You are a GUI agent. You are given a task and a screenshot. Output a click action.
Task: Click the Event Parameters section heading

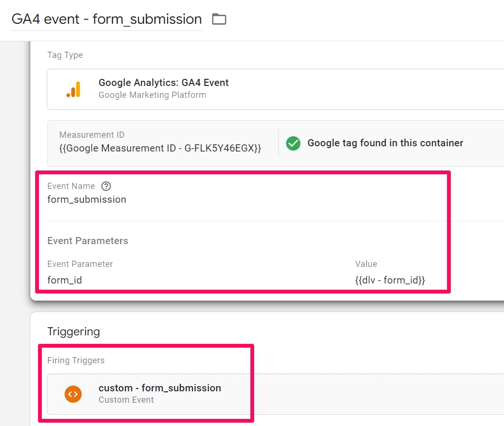point(88,241)
